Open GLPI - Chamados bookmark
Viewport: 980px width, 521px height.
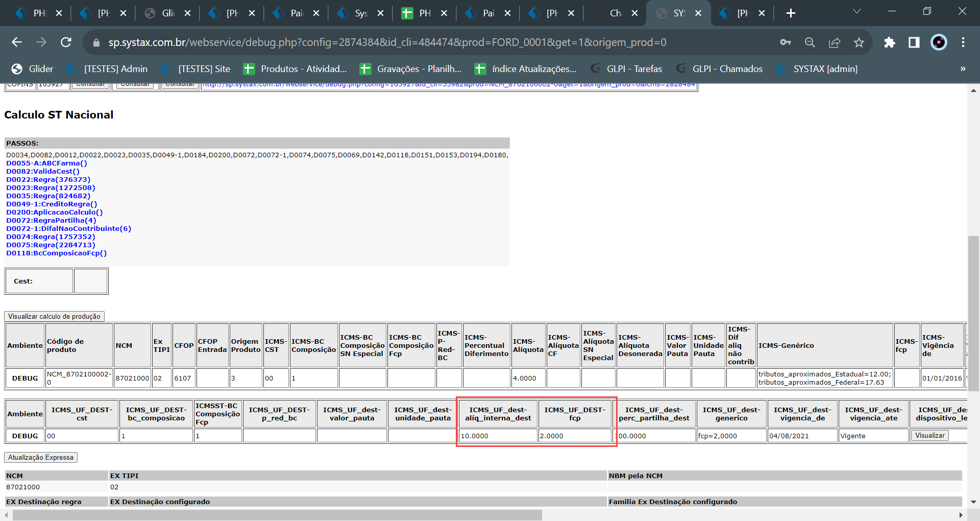pos(720,69)
